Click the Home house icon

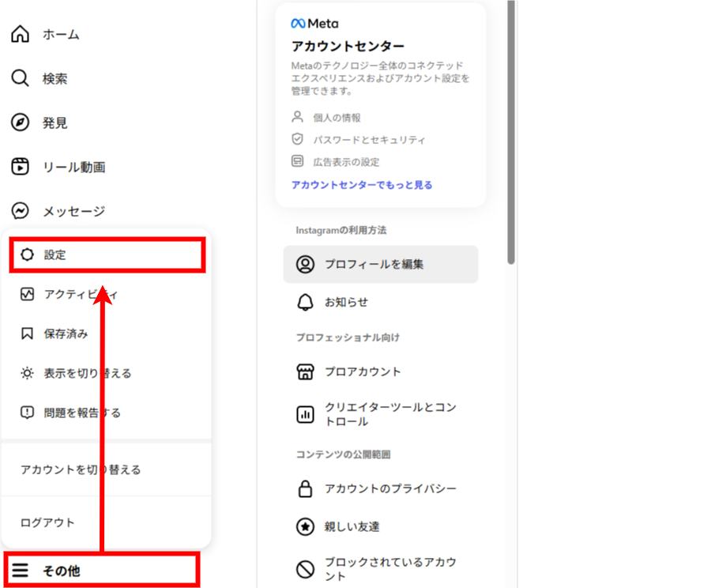click(x=20, y=35)
